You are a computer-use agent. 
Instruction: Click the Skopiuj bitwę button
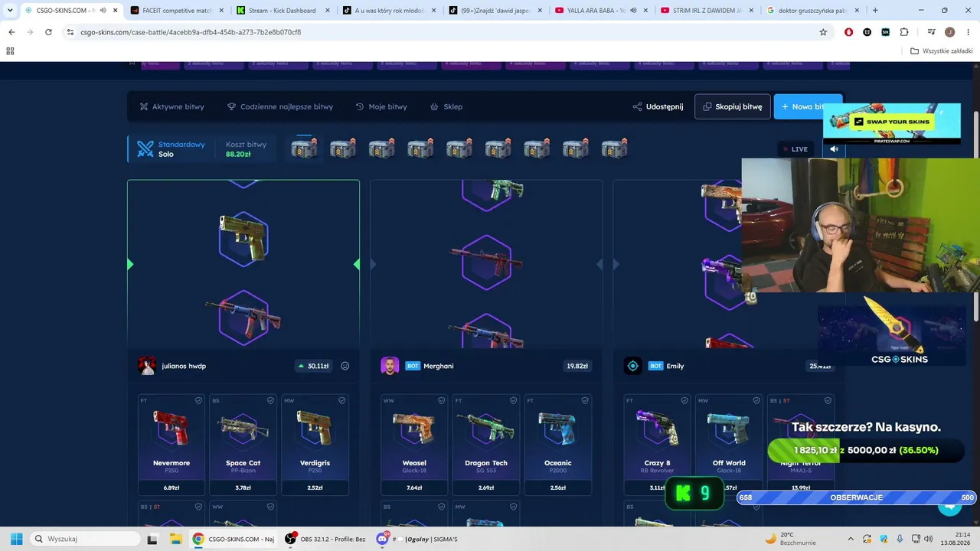click(733, 106)
